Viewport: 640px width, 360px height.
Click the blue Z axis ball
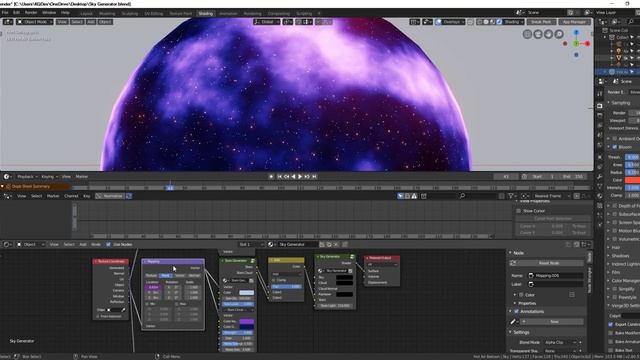(576, 32)
